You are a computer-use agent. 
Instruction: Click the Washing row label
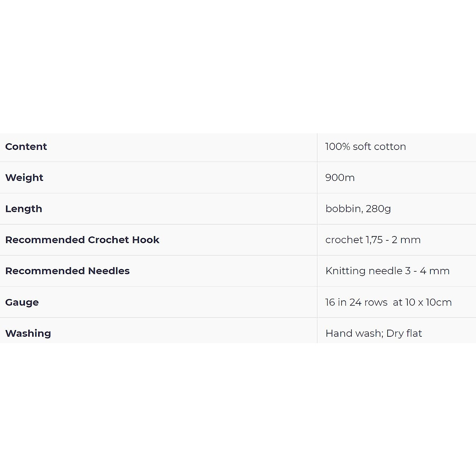pyautogui.click(x=28, y=333)
